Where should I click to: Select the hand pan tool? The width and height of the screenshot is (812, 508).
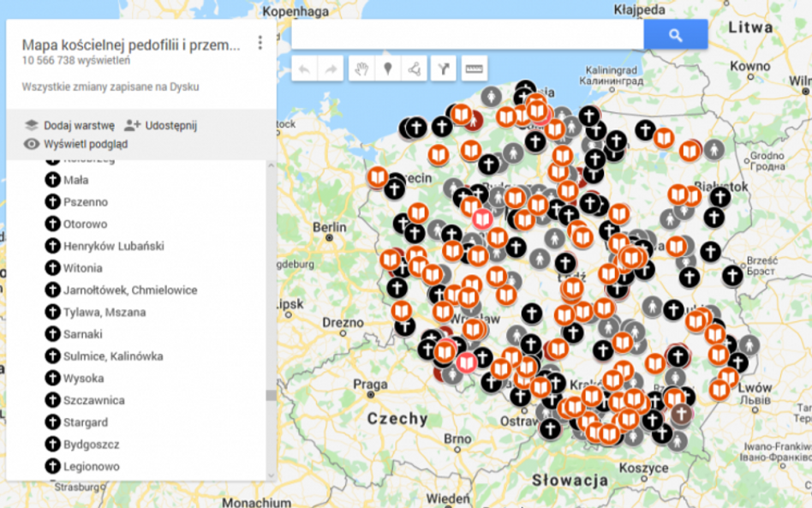(x=361, y=69)
